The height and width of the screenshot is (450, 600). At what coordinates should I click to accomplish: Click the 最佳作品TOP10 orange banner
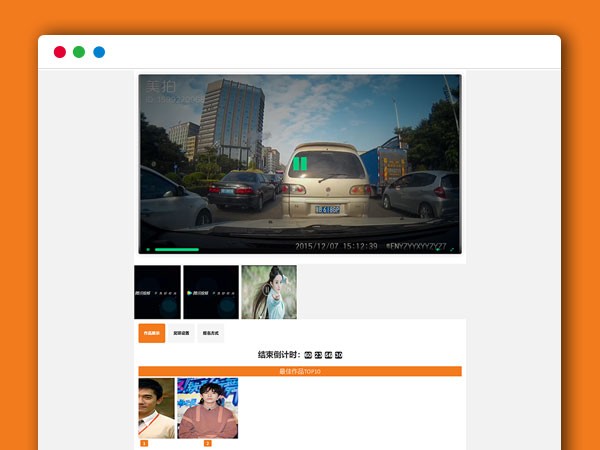tap(300, 371)
